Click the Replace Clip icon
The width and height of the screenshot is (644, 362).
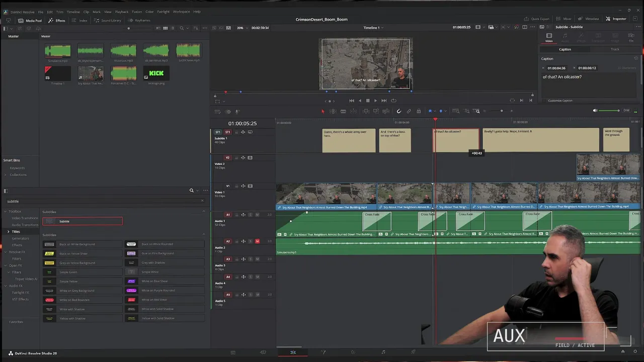tap(386, 111)
